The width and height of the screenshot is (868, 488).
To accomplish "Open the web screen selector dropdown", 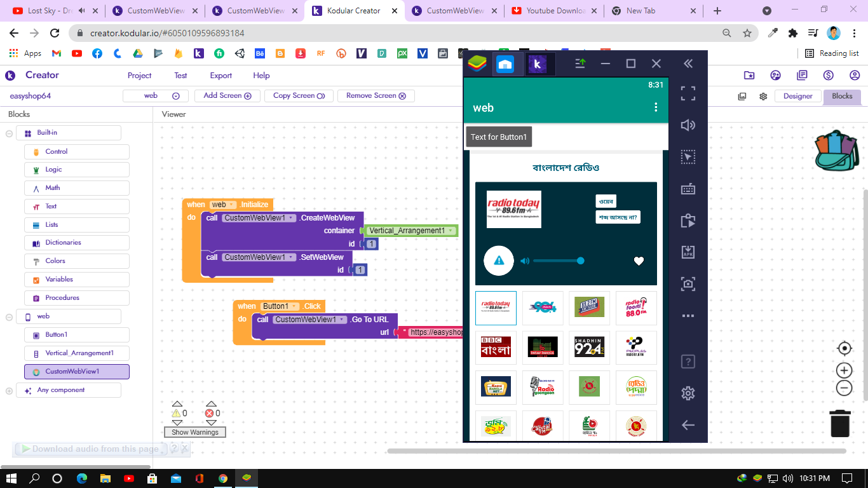I will (156, 96).
